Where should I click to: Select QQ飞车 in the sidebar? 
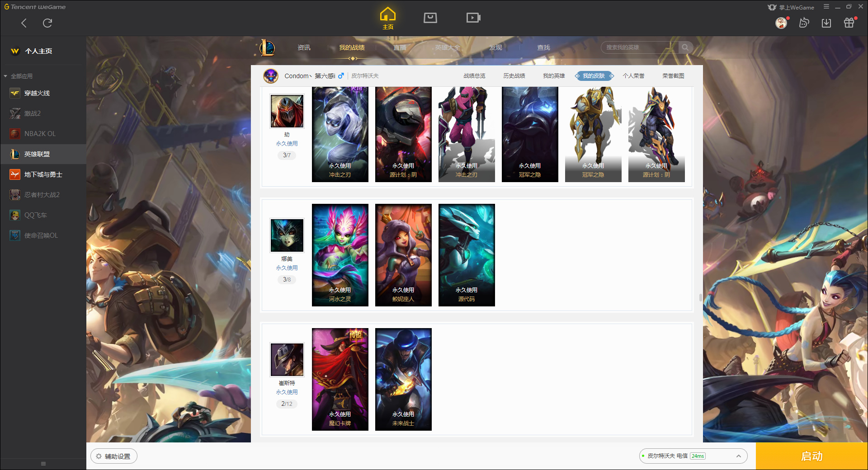pos(43,215)
